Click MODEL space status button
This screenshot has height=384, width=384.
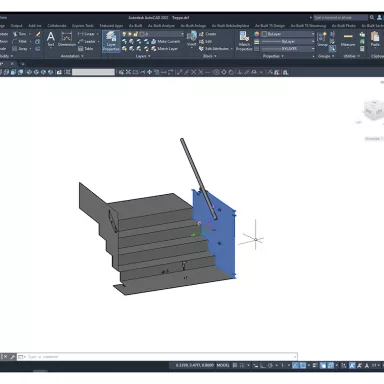point(223,365)
